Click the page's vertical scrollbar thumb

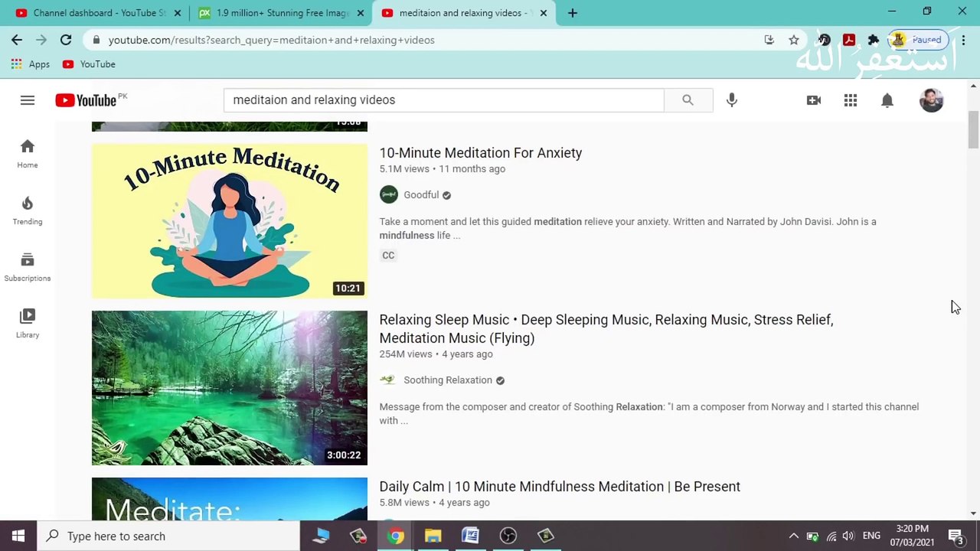click(972, 130)
